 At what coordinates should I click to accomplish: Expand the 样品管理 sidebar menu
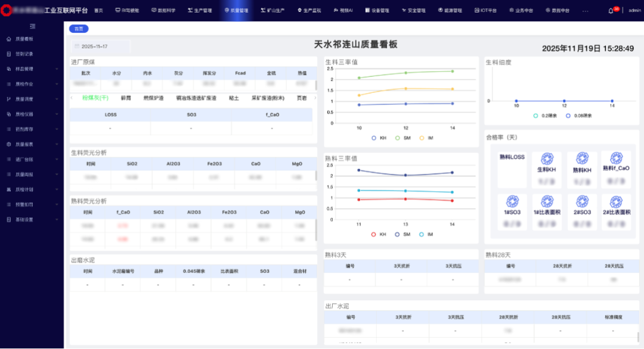click(x=32, y=69)
